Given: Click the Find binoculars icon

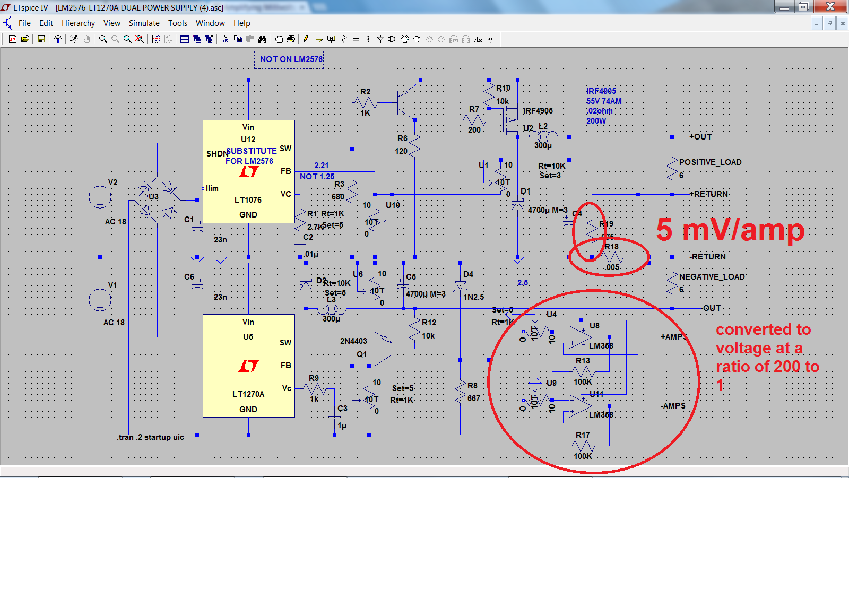Looking at the screenshot, I should [262, 39].
